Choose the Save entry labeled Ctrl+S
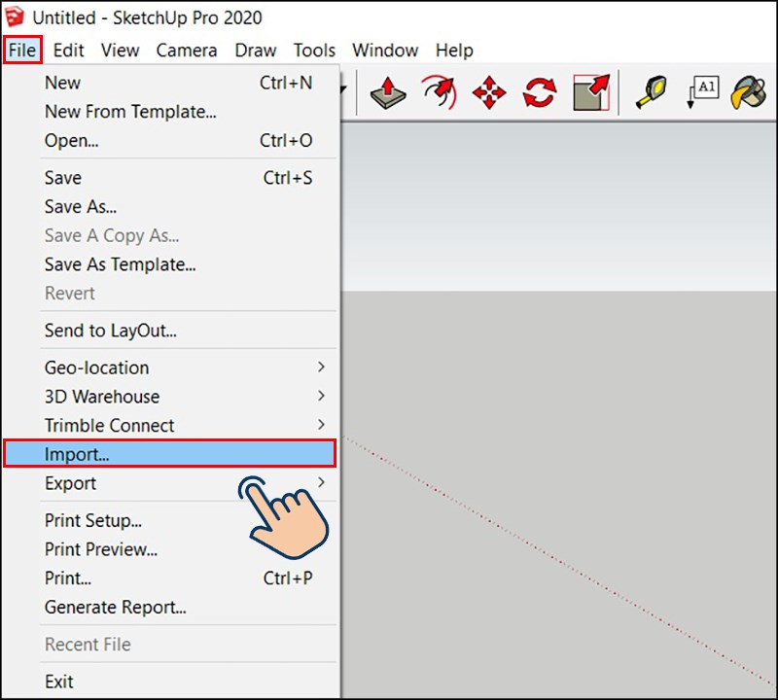The width and height of the screenshot is (778, 700). point(170,178)
